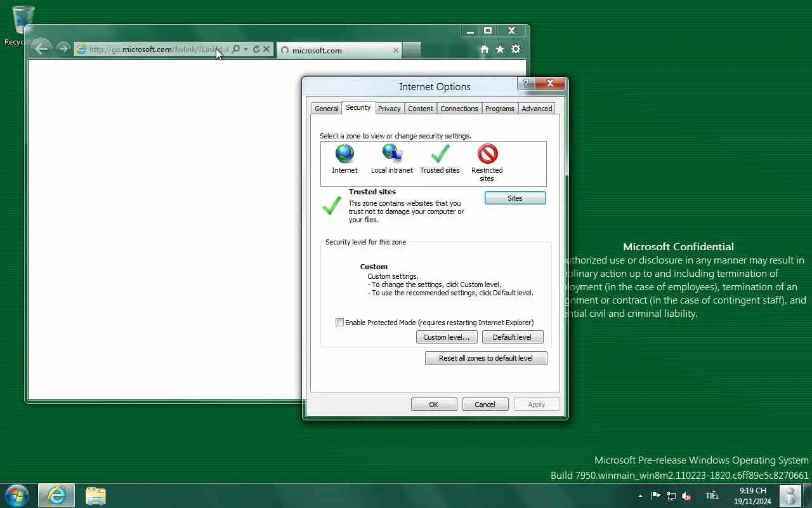Select the Local intranet zone icon
The width and height of the screenshot is (812, 508).
click(392, 154)
